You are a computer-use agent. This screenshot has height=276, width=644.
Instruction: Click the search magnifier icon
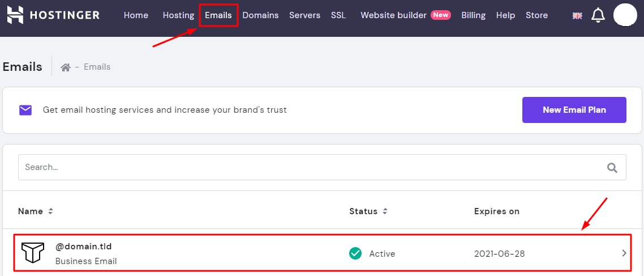612,167
